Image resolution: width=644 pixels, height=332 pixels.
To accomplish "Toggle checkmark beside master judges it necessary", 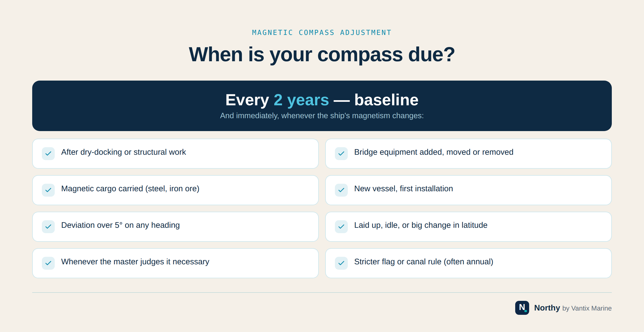I will (48, 263).
